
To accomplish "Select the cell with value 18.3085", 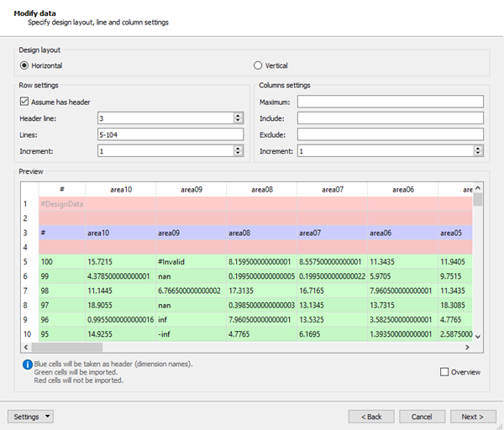I will pos(455,305).
